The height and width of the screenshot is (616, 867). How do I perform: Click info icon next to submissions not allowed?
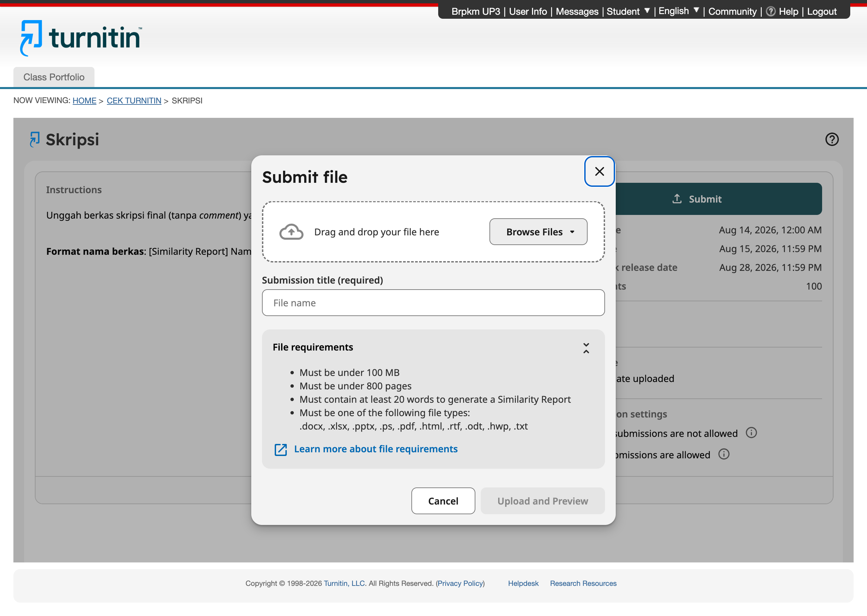point(751,433)
